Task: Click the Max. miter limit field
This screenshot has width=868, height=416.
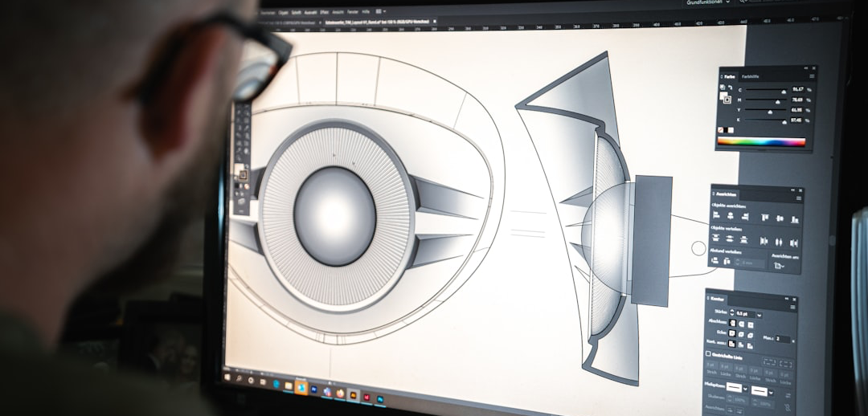Action: coord(783,339)
